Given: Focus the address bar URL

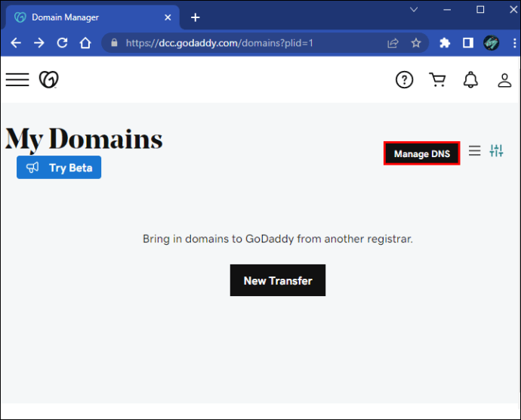Looking at the screenshot, I should click(219, 43).
